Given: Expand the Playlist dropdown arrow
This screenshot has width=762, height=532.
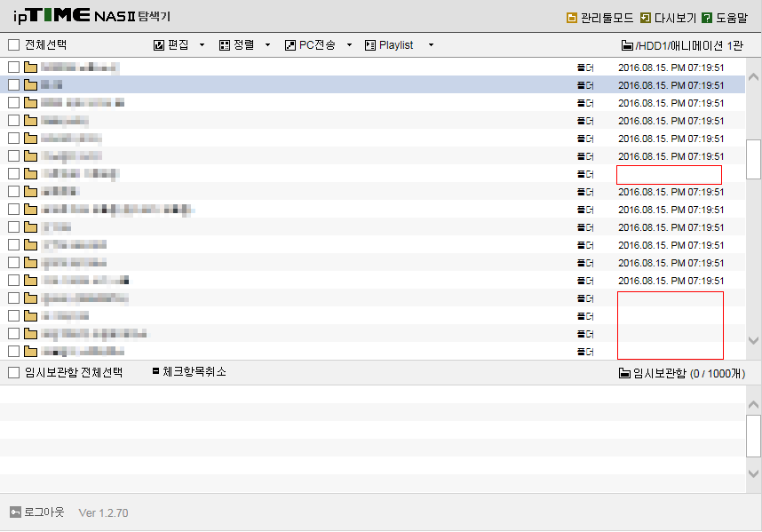Looking at the screenshot, I should tap(431, 45).
